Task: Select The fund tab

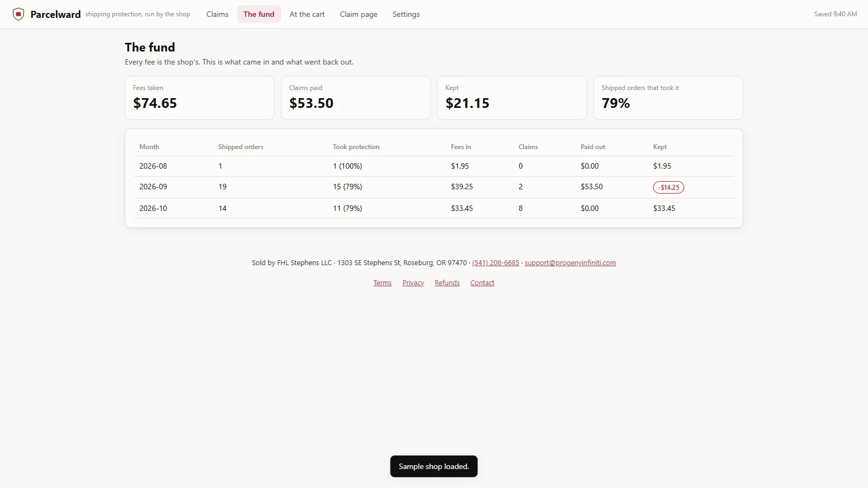Action: [259, 14]
